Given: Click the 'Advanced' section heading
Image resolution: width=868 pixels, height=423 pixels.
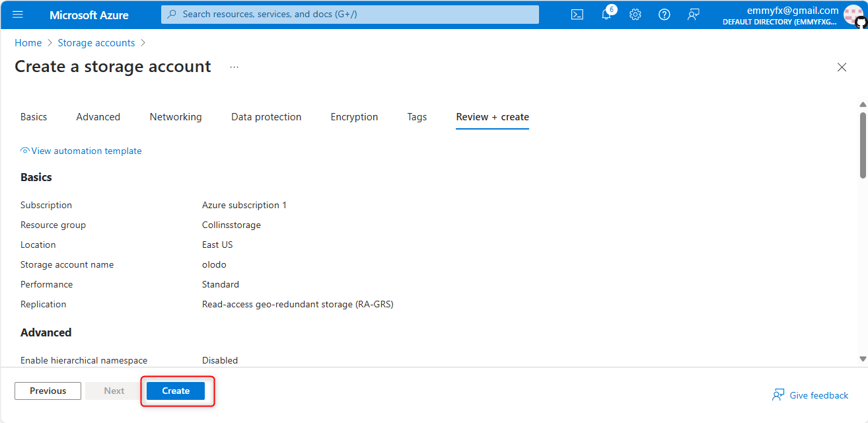Looking at the screenshot, I should [46, 332].
